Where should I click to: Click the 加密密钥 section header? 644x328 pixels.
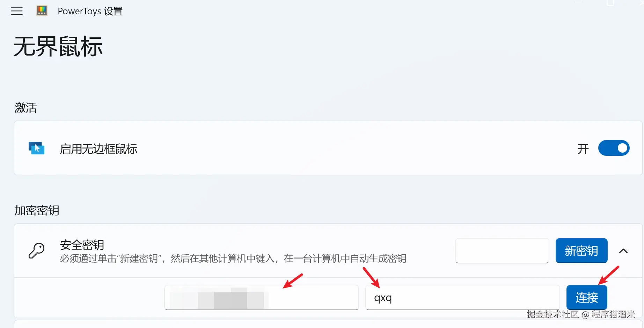[37, 210]
